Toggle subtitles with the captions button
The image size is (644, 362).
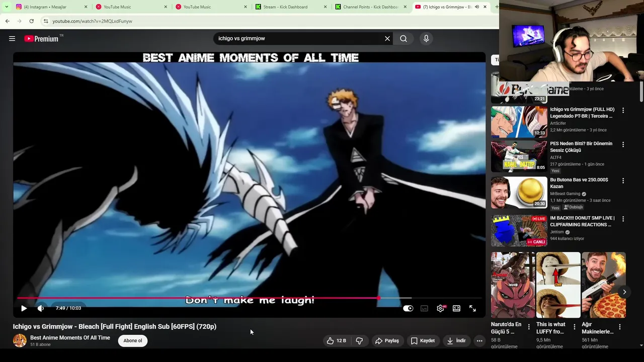[x=424, y=309]
